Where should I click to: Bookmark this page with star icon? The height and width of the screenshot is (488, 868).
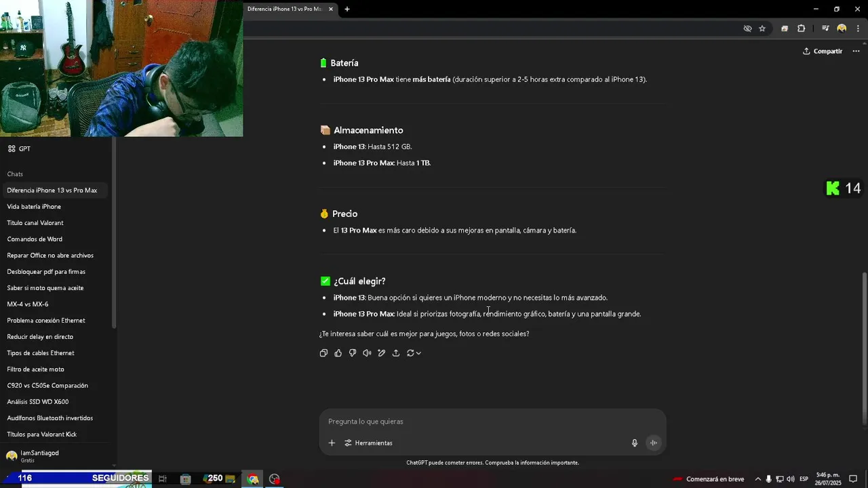click(x=762, y=28)
